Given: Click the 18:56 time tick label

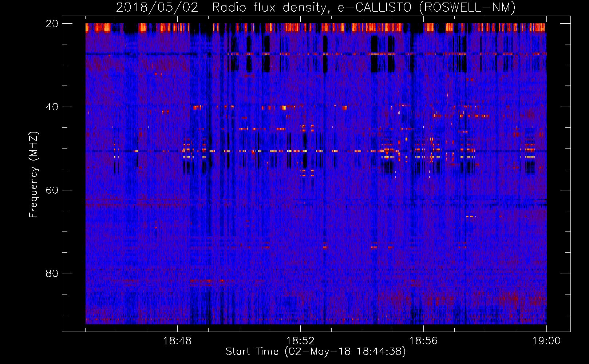Looking at the screenshot, I should point(424,341).
